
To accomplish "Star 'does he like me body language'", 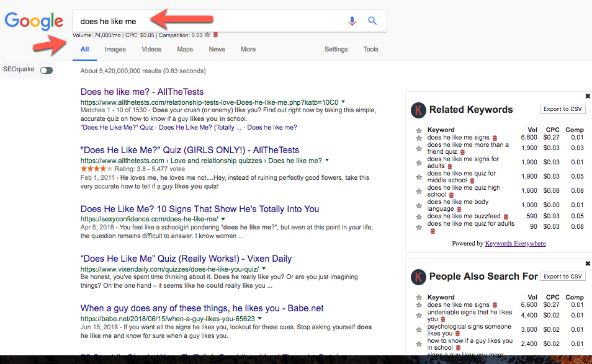I will pyautogui.click(x=419, y=206).
